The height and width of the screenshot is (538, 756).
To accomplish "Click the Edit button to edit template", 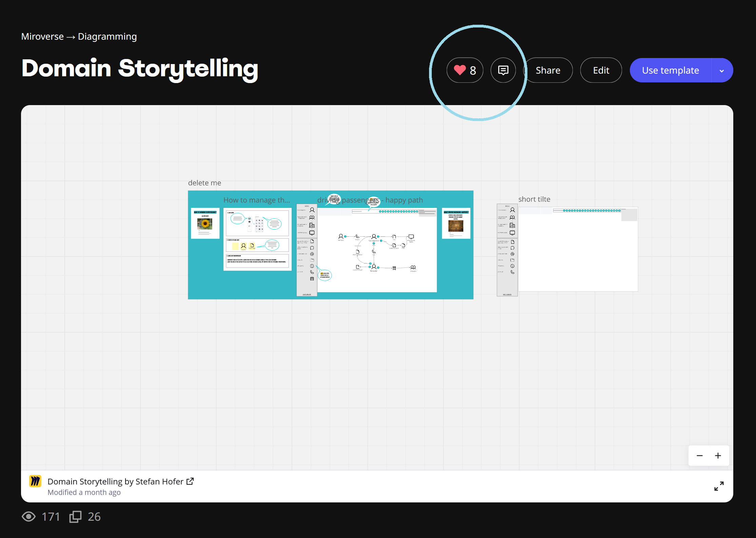I will click(x=601, y=70).
